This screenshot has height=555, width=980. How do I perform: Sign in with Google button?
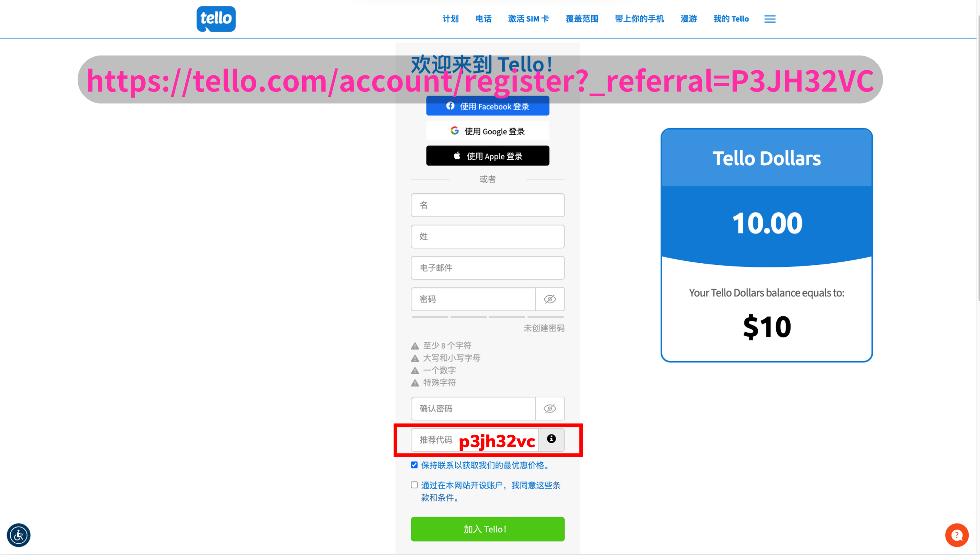click(x=488, y=131)
